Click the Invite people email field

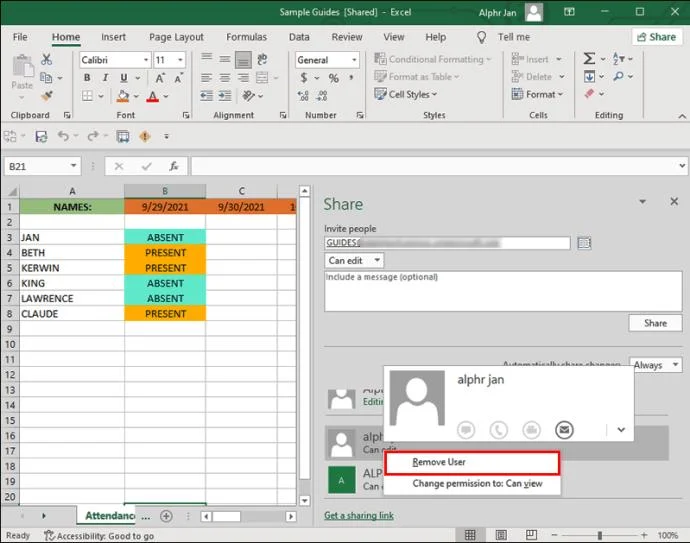[447, 243]
